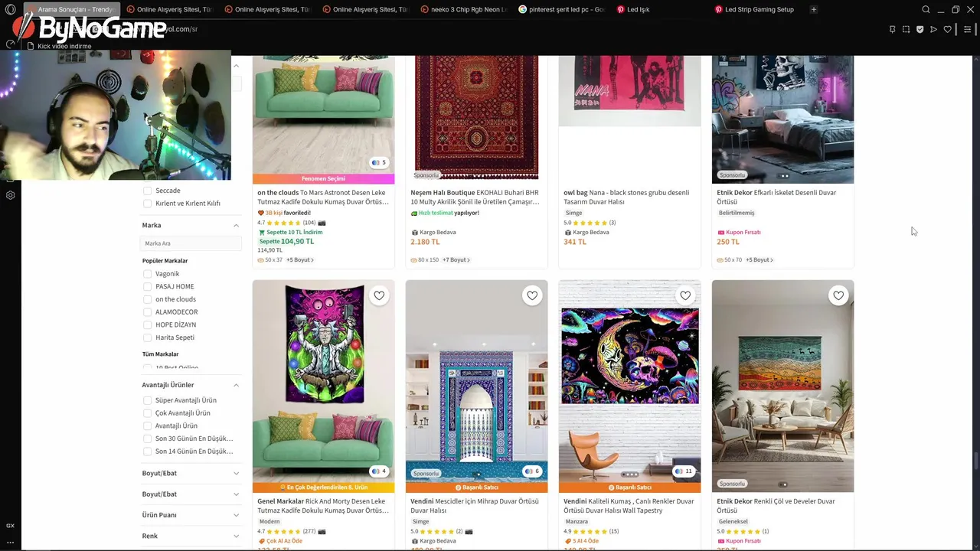
Task: Open sidebar settings gear icon
Action: click(x=11, y=195)
